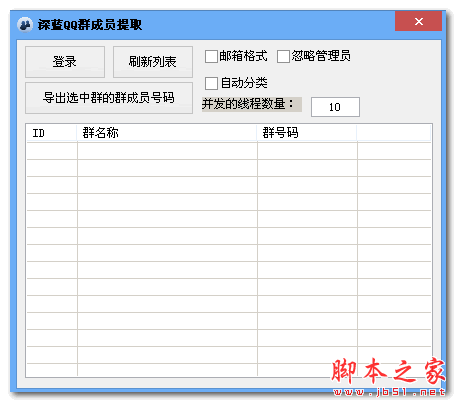Enable the 邮箱格式 checkbox
Image resolution: width=457 pixels, height=403 pixels.
[x=211, y=56]
